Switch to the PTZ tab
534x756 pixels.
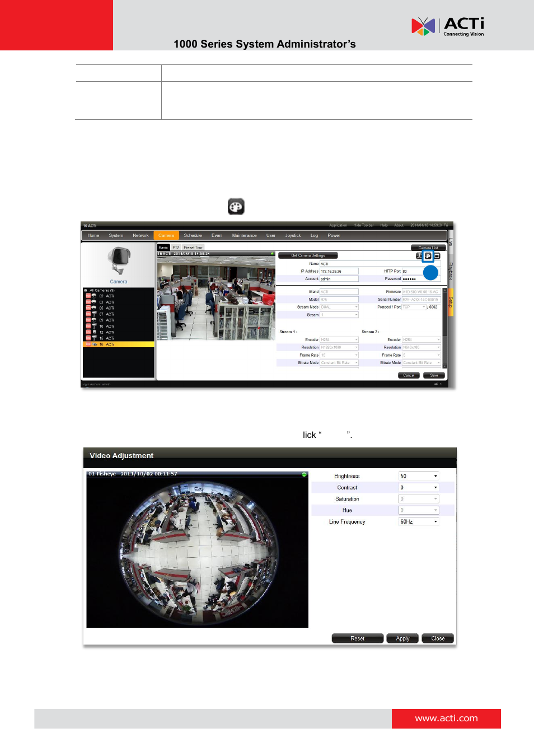(x=176, y=248)
